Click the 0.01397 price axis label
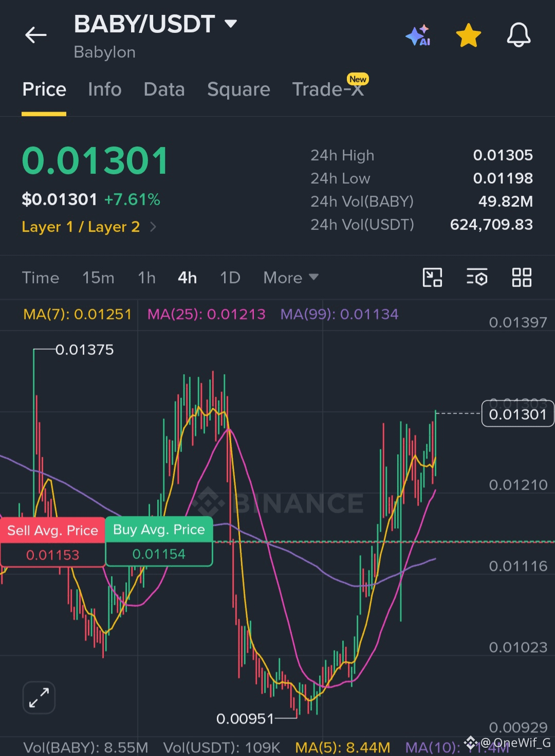Viewport: 555px width, 756px height. click(x=518, y=322)
